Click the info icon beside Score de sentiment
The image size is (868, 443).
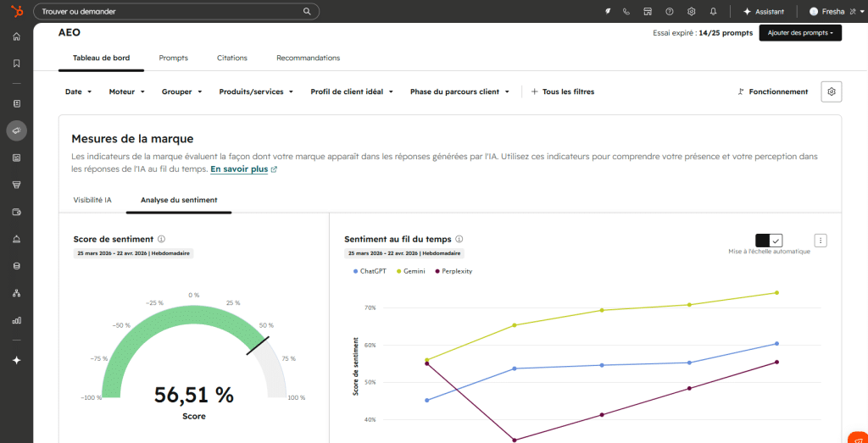162,239
